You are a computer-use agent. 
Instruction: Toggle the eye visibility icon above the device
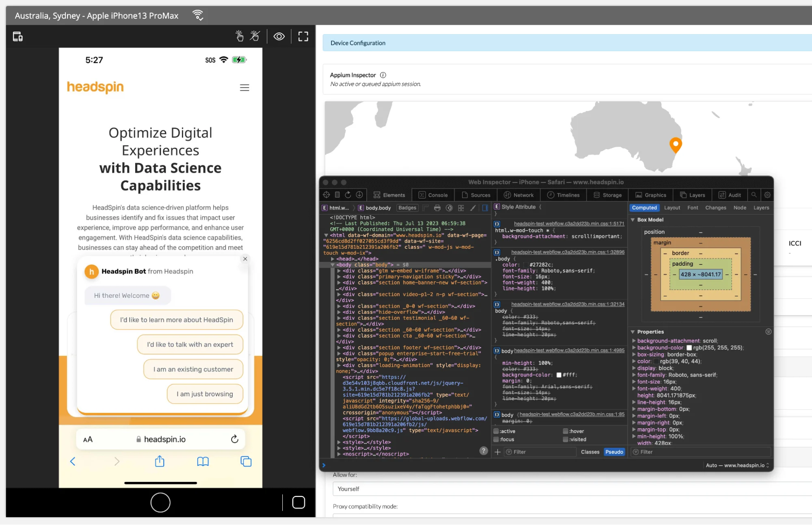[x=279, y=37]
